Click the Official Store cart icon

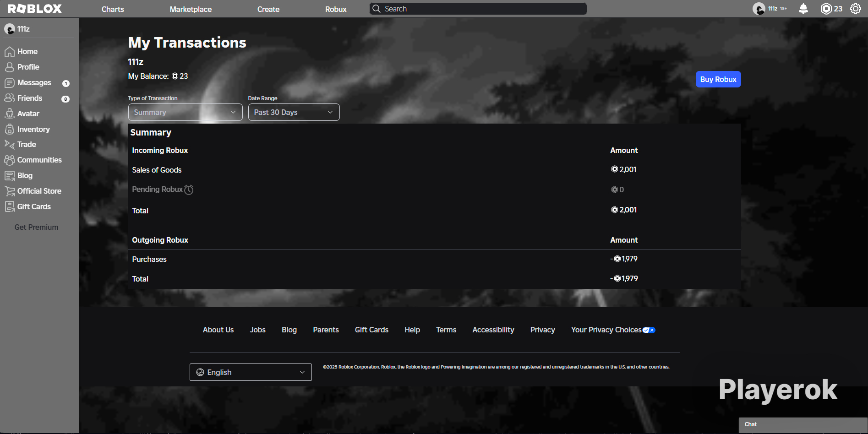[x=10, y=191]
